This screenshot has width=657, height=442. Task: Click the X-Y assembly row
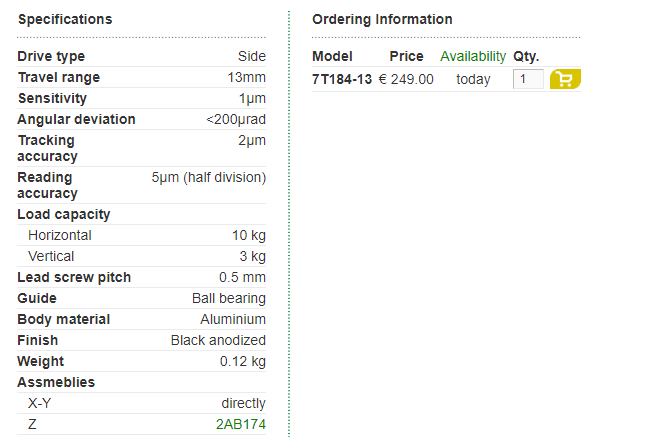(142, 403)
